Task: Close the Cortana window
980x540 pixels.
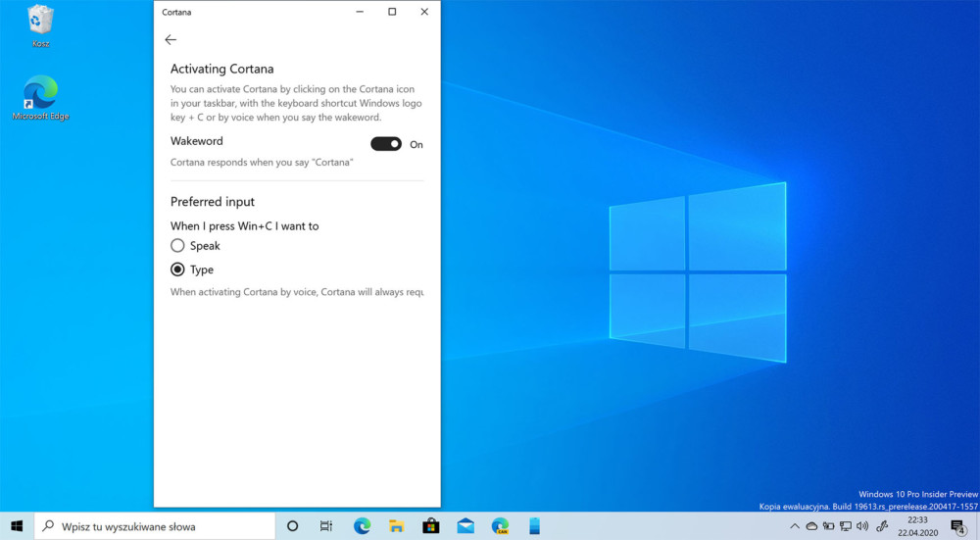Action: [x=424, y=12]
